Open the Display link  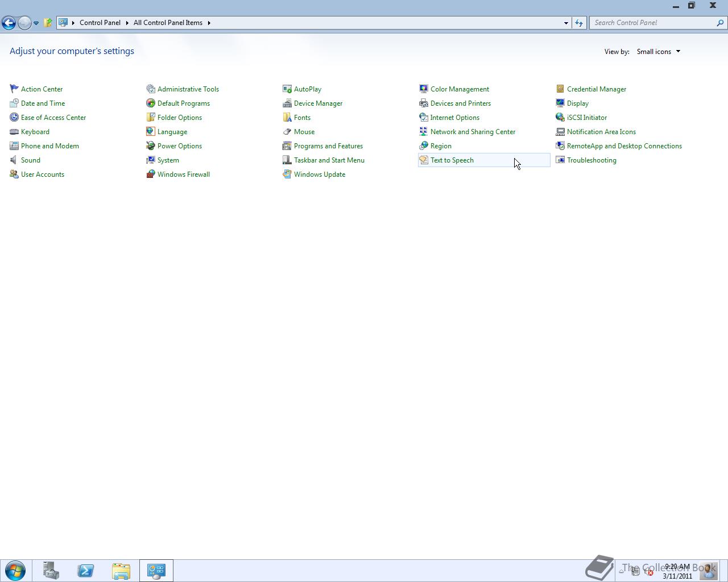coord(578,103)
